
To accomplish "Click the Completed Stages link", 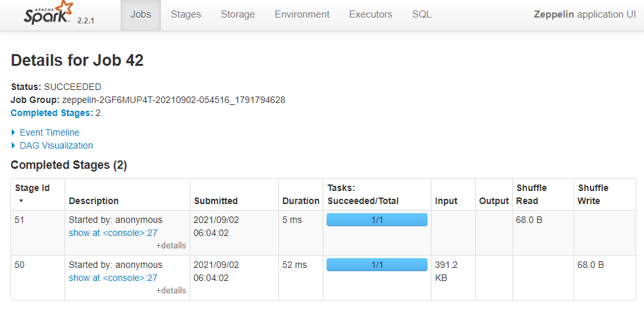I will tap(51, 113).
